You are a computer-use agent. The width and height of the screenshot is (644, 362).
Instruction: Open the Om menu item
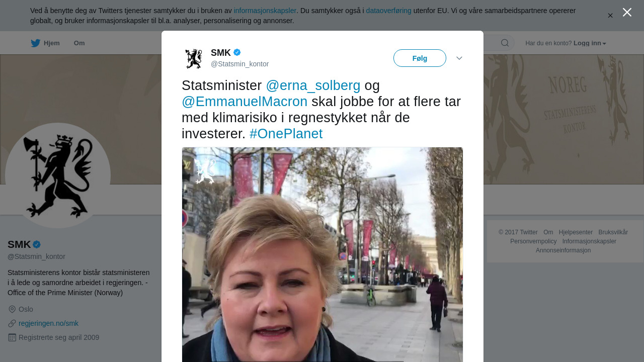79,43
